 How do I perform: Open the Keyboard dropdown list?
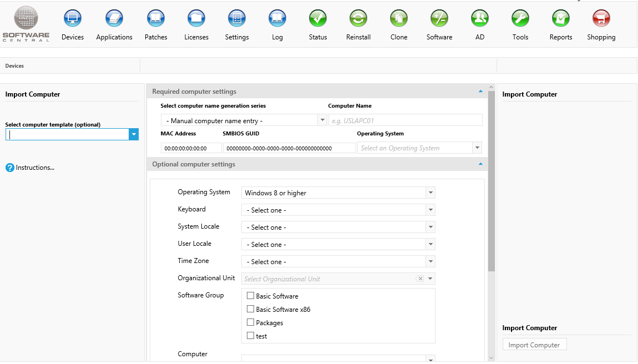click(431, 210)
